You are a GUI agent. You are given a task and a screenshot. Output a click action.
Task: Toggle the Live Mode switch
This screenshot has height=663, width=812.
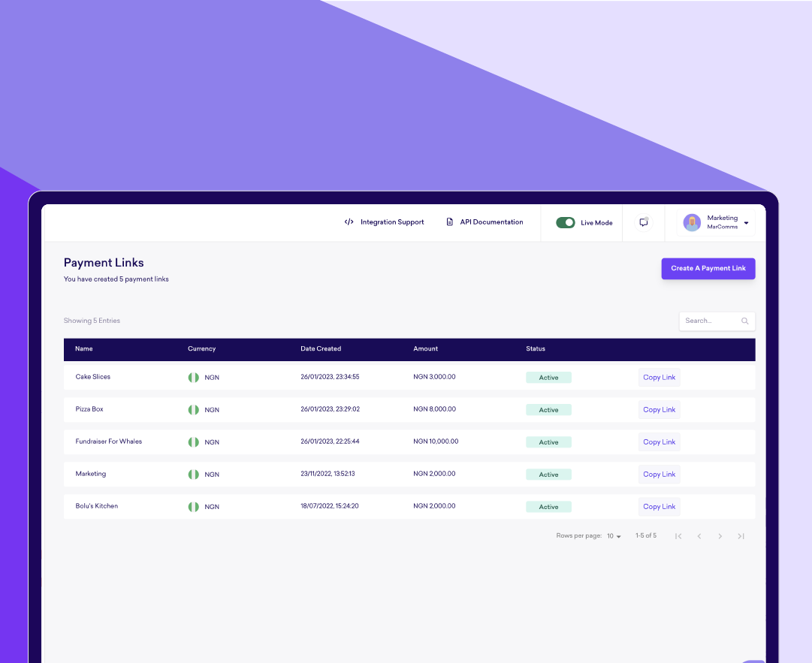pyautogui.click(x=566, y=222)
